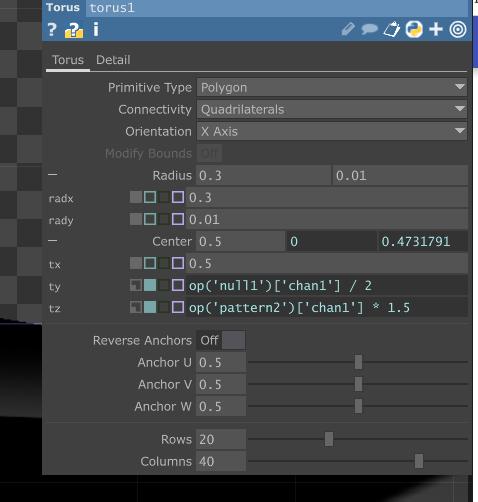The height and width of the screenshot is (502, 478).
Task: Click Center Z field showing 0.4731791
Action: click(423, 241)
